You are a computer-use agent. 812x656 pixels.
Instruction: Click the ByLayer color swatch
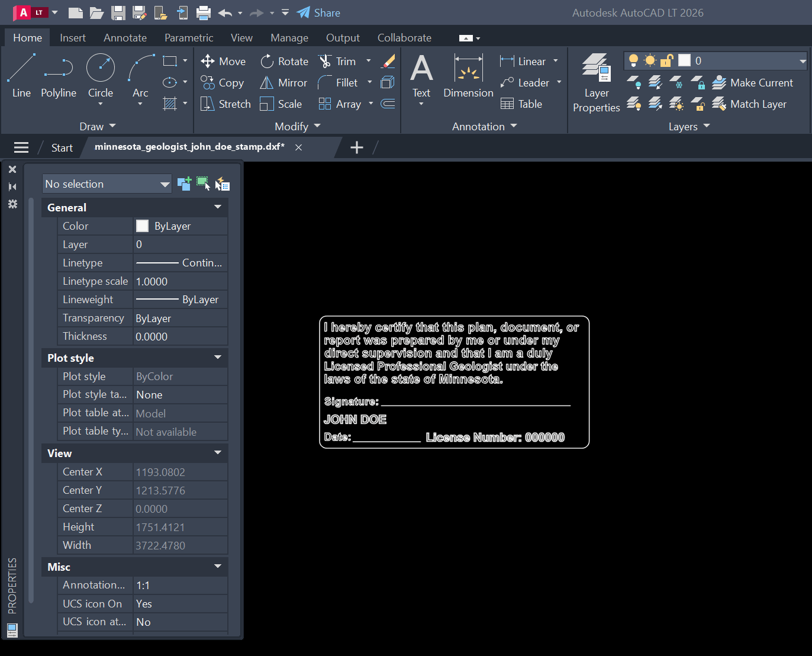(142, 226)
